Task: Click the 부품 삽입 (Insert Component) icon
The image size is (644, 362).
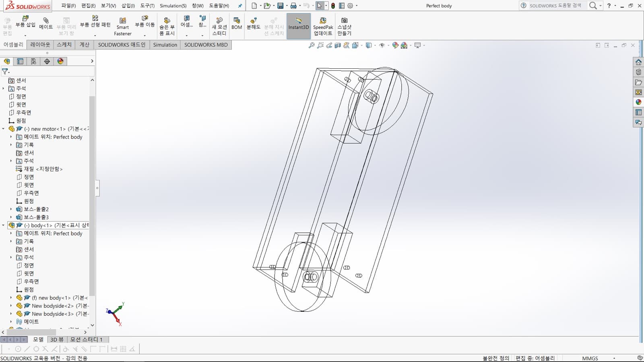Action: (x=25, y=18)
